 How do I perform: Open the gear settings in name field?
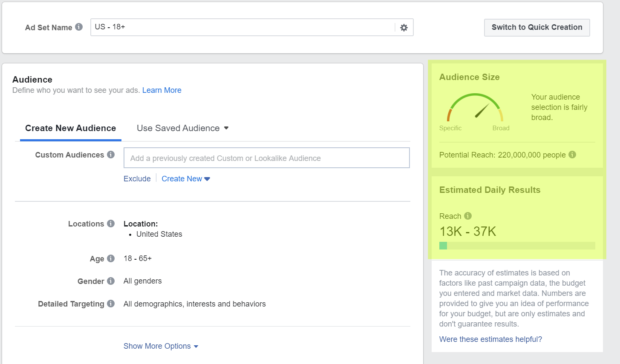click(404, 28)
